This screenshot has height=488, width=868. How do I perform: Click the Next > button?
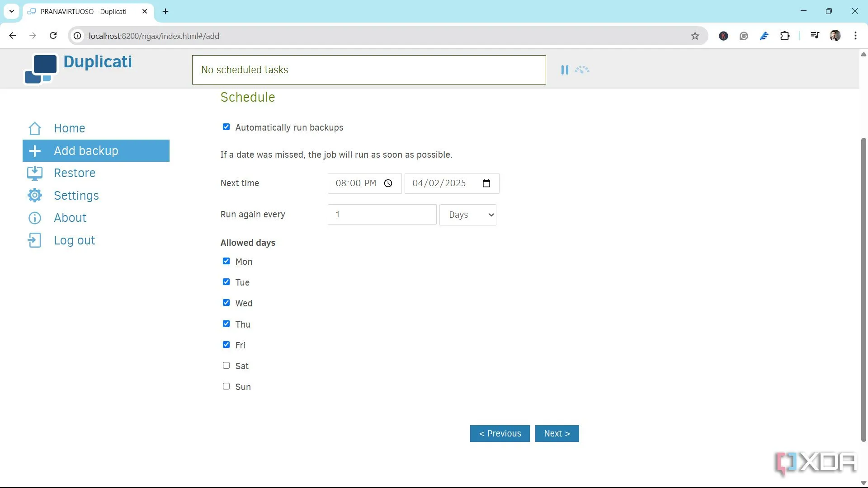(x=557, y=434)
